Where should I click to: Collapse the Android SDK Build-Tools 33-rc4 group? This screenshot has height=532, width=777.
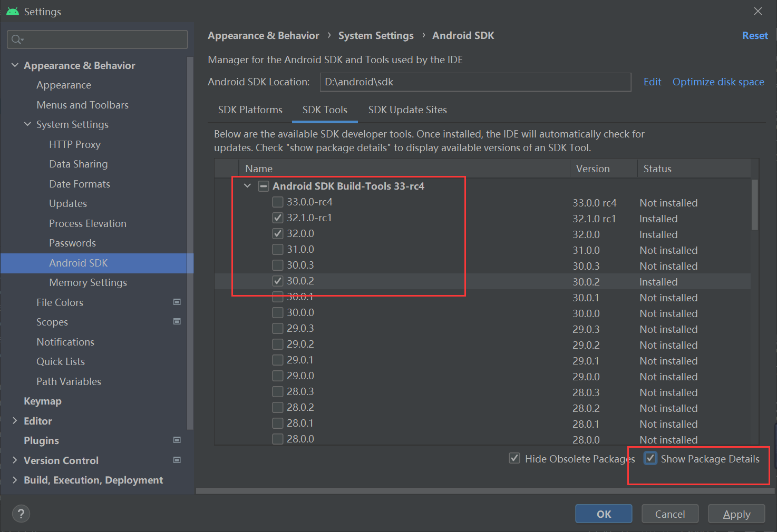[247, 185]
